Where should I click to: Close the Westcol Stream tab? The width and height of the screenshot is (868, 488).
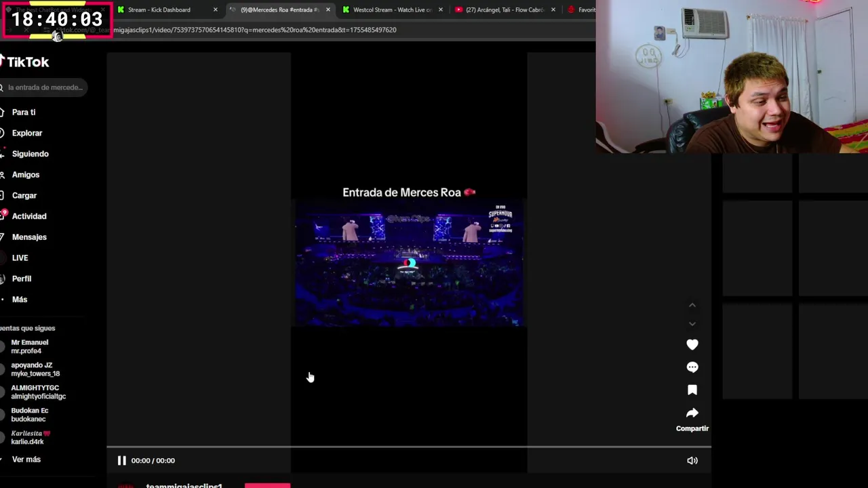(x=440, y=9)
